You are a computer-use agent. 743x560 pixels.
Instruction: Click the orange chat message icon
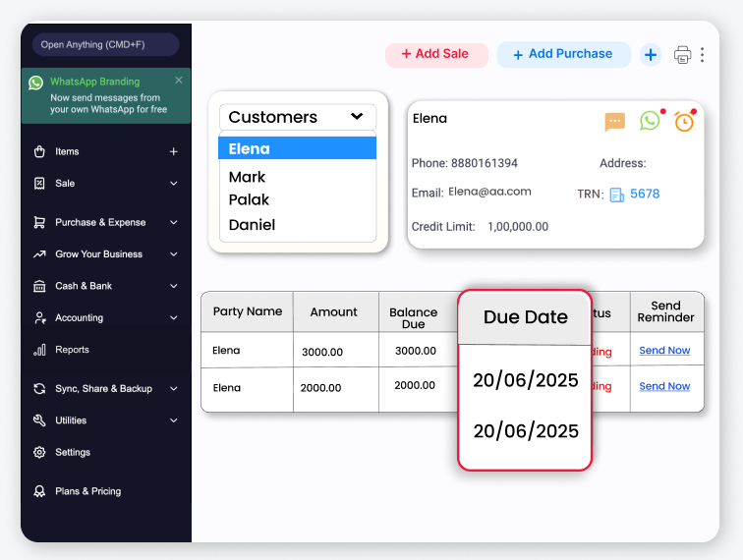click(614, 122)
